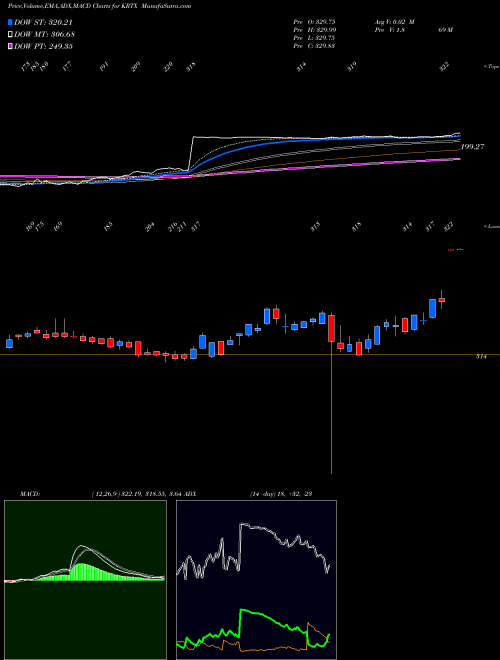Click the MACD values '322.19, 318.55, 3.64'
The width and height of the screenshot is (500, 660).
tap(153, 493)
